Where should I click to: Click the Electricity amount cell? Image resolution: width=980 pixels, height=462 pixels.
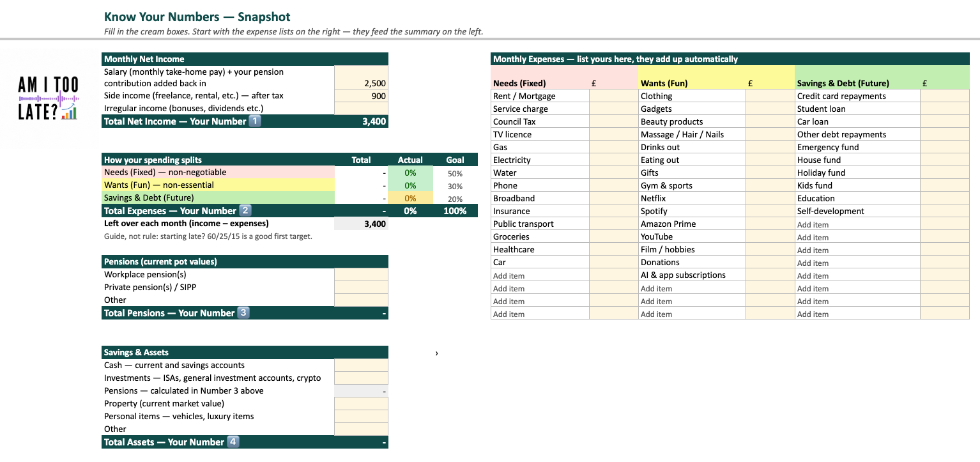coord(613,160)
